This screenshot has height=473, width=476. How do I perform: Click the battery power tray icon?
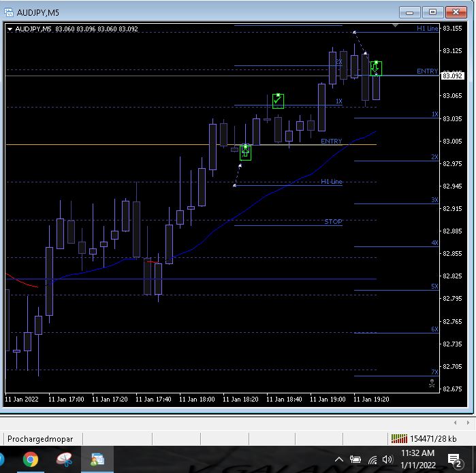[x=355, y=459]
